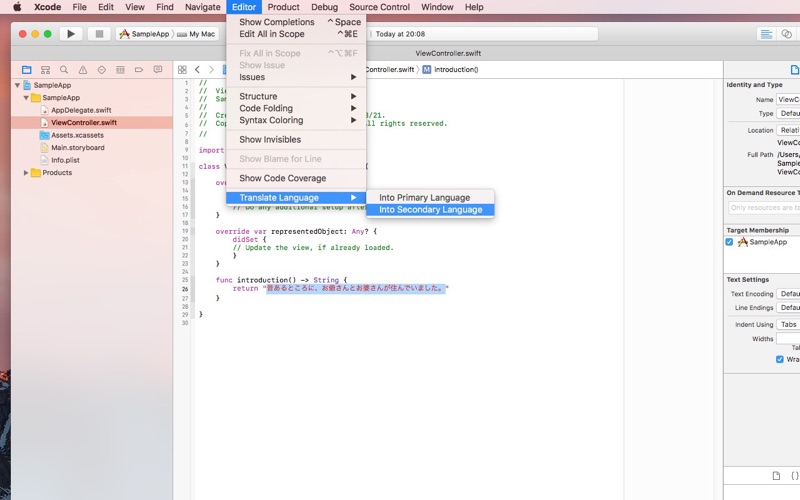Switch to the Assistant editor icon

(x=786, y=34)
